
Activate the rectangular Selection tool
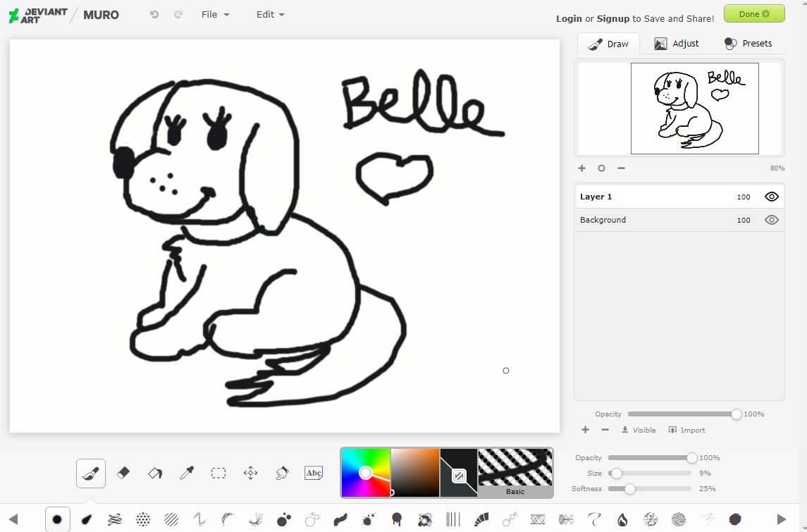click(x=218, y=473)
